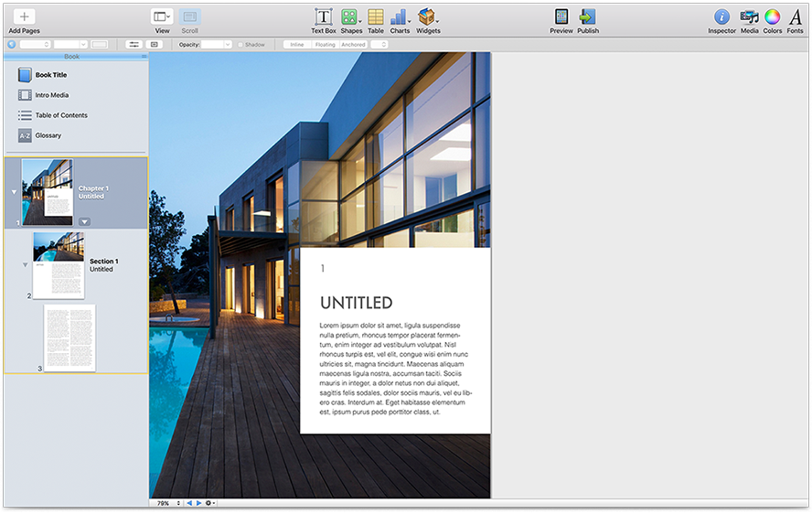Collapse the Chapter 1 disclosure triangle
The image size is (812, 514).
point(13,193)
